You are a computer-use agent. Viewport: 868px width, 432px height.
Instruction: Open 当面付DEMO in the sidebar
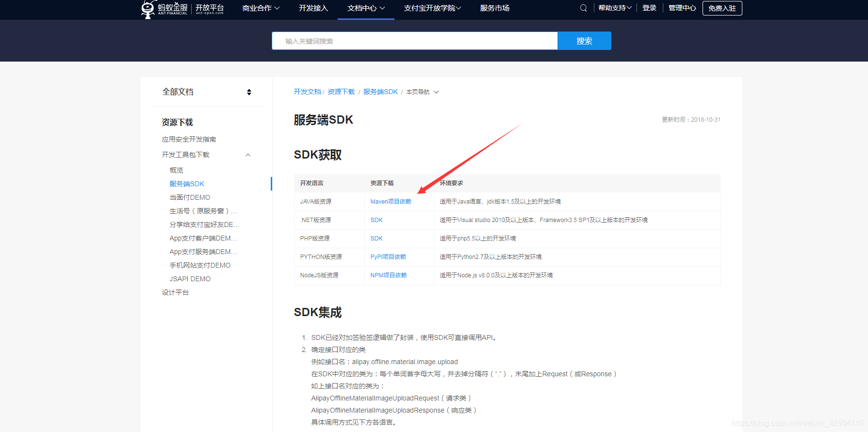[190, 197]
